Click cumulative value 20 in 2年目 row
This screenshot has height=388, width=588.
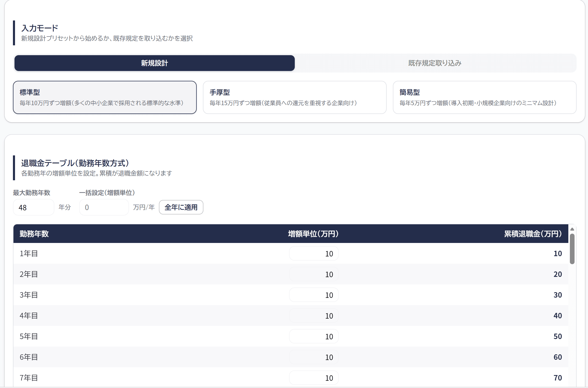tap(558, 274)
